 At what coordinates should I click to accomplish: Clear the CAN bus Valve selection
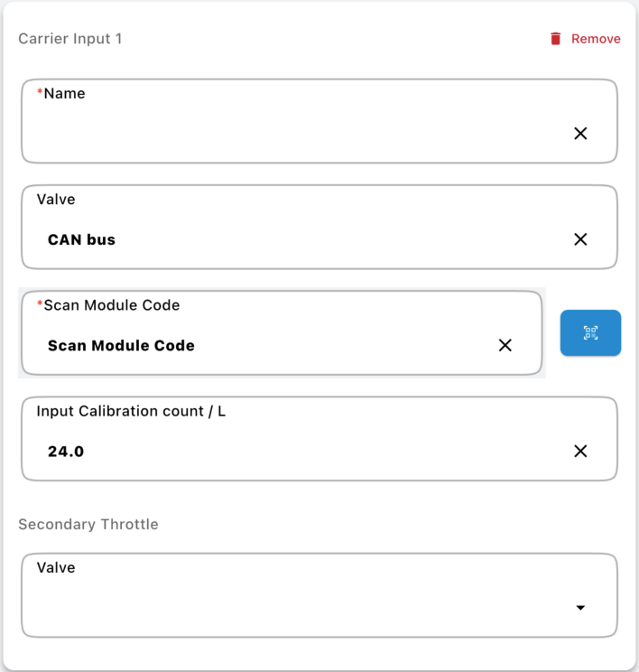pos(580,239)
